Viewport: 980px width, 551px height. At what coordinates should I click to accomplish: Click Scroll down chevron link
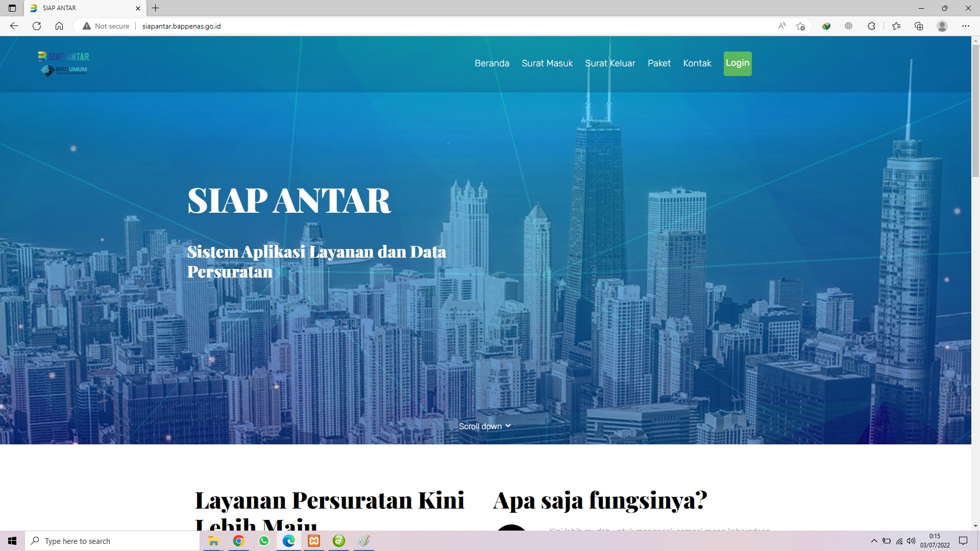pos(484,426)
